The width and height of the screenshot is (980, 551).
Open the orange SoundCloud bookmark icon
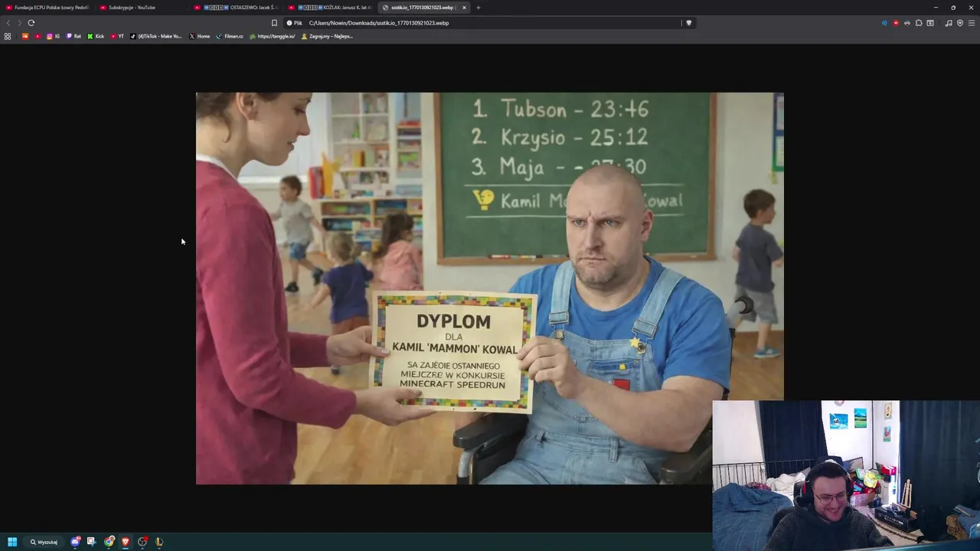[25, 36]
